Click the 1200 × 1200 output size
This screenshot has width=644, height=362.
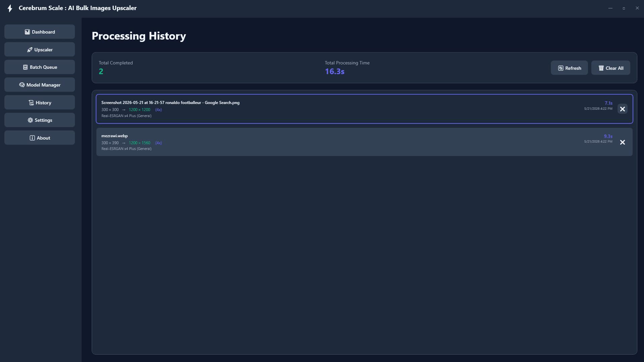(139, 110)
